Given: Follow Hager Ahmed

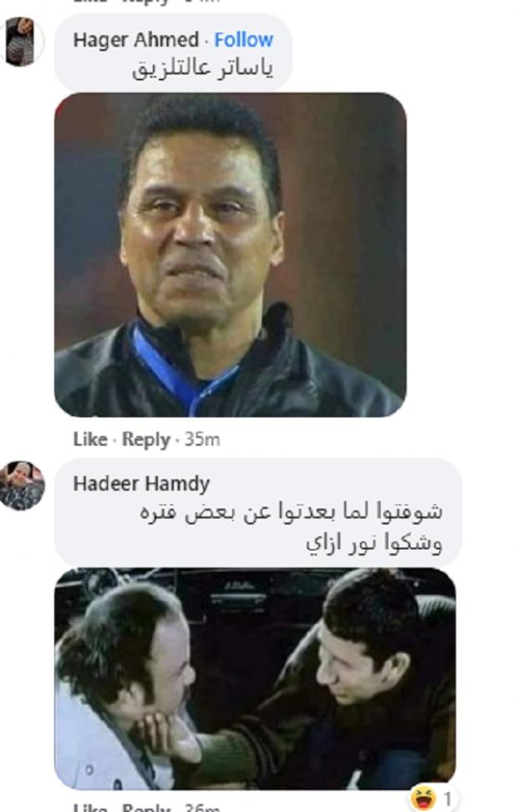Looking at the screenshot, I should 244,40.
